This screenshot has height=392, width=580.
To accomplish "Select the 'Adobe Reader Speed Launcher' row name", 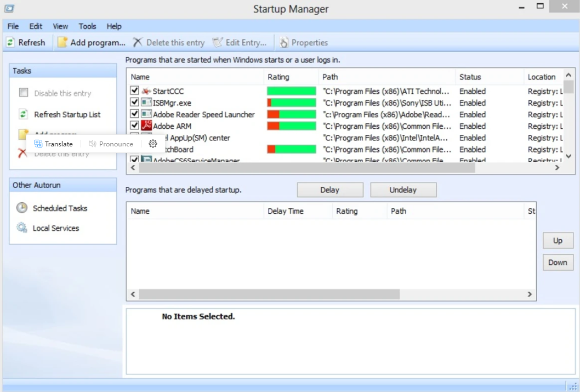I will click(204, 115).
